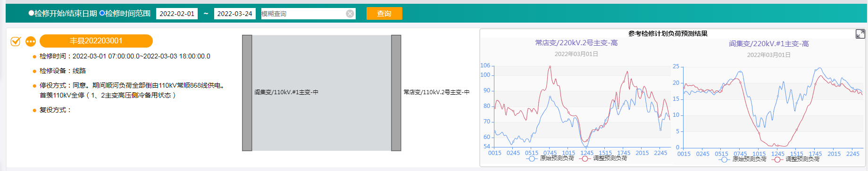
Task: Click the expand icon on the forecast chart panel
Action: (860, 34)
